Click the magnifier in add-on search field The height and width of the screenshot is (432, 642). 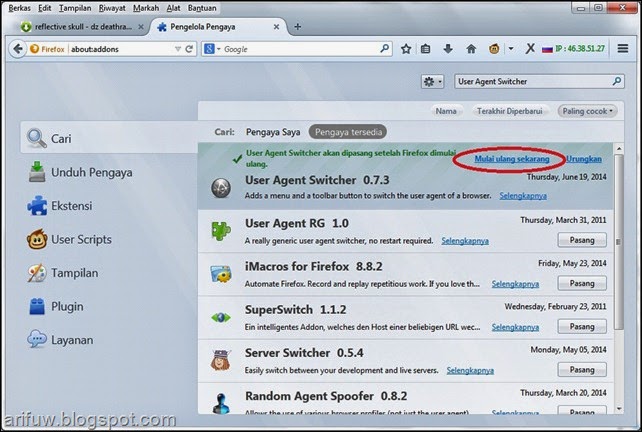tap(617, 81)
